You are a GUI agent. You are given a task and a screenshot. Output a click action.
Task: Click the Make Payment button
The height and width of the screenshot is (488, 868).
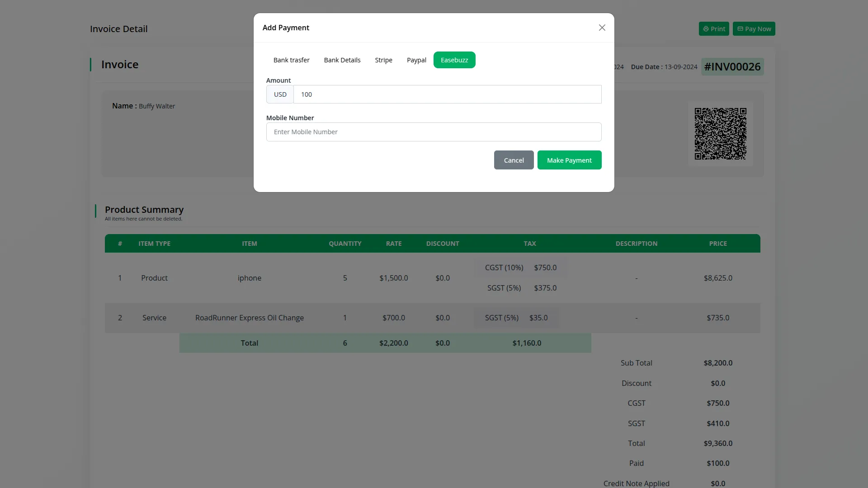(569, 160)
